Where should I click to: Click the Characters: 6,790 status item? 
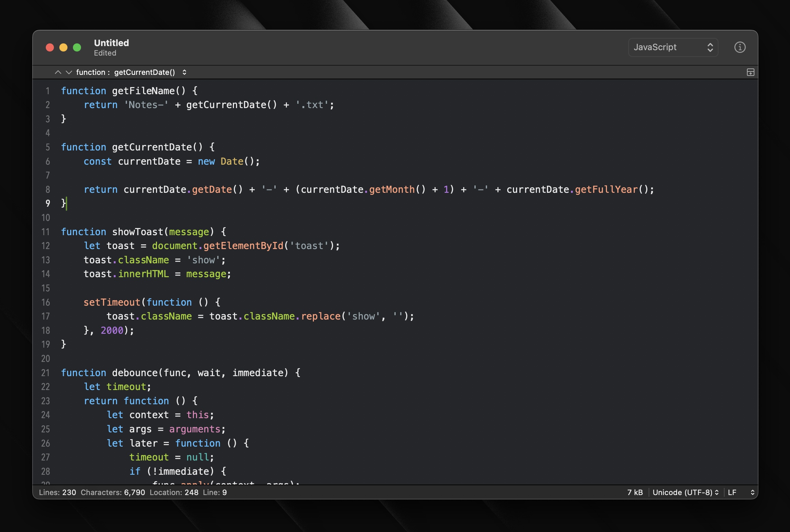click(113, 492)
